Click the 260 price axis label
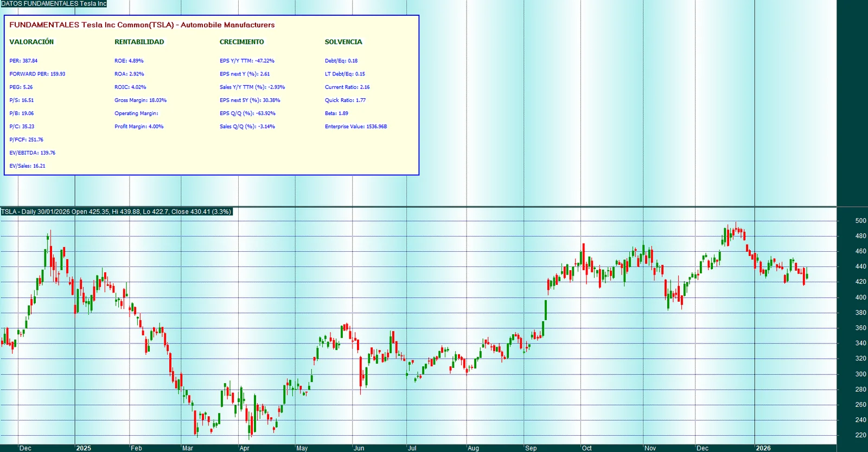 [860, 404]
